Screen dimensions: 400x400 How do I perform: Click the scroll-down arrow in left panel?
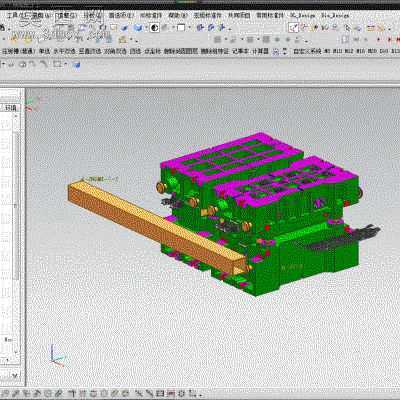point(16,352)
